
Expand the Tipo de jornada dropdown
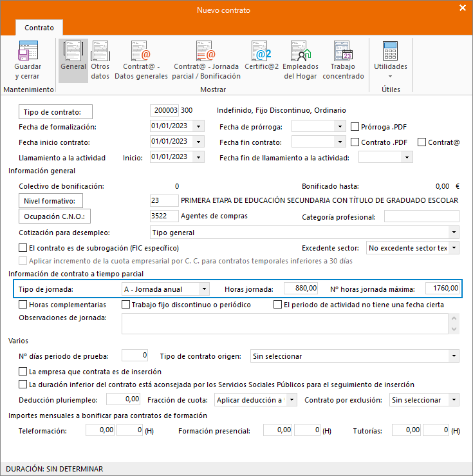pyautogui.click(x=203, y=289)
